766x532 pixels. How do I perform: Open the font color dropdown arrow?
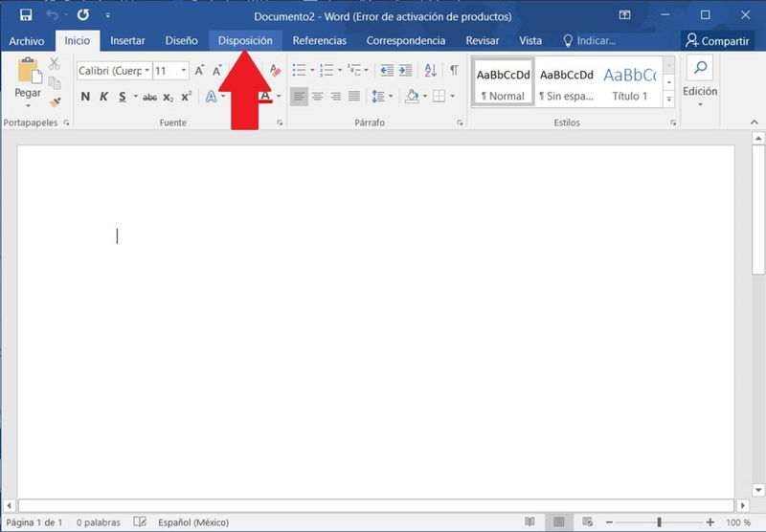(279, 97)
